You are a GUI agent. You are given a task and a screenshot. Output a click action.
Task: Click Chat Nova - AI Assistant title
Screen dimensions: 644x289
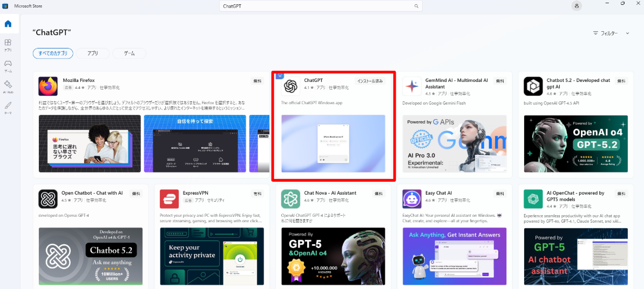330,193
